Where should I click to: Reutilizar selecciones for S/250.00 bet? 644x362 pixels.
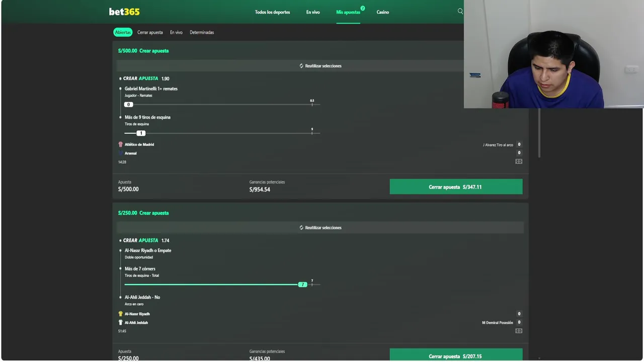pos(320,228)
